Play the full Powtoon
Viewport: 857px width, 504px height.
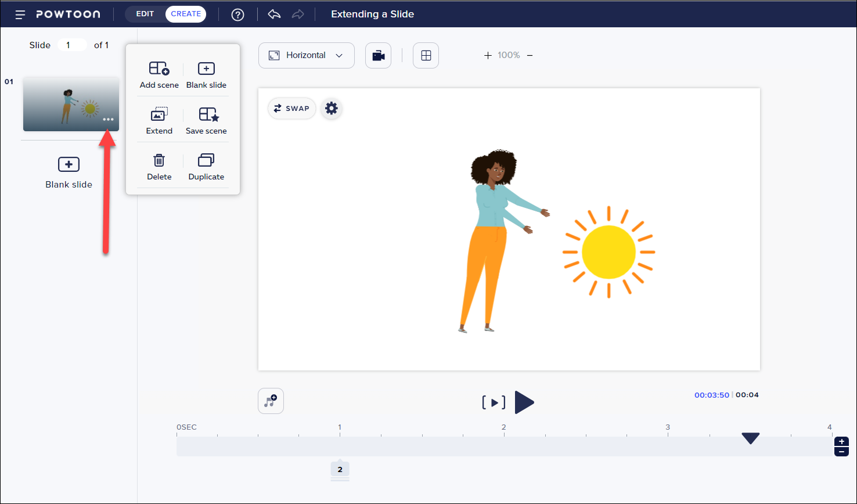pyautogui.click(x=524, y=402)
